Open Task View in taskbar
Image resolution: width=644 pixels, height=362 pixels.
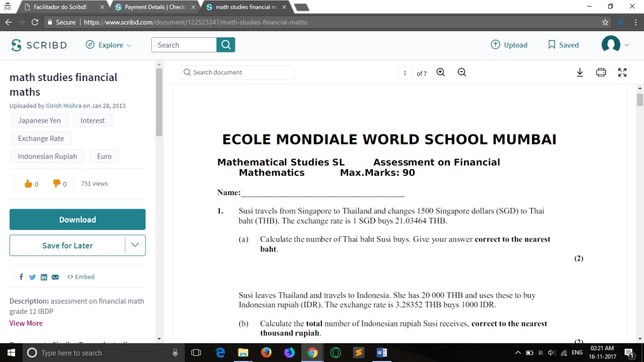click(196, 352)
